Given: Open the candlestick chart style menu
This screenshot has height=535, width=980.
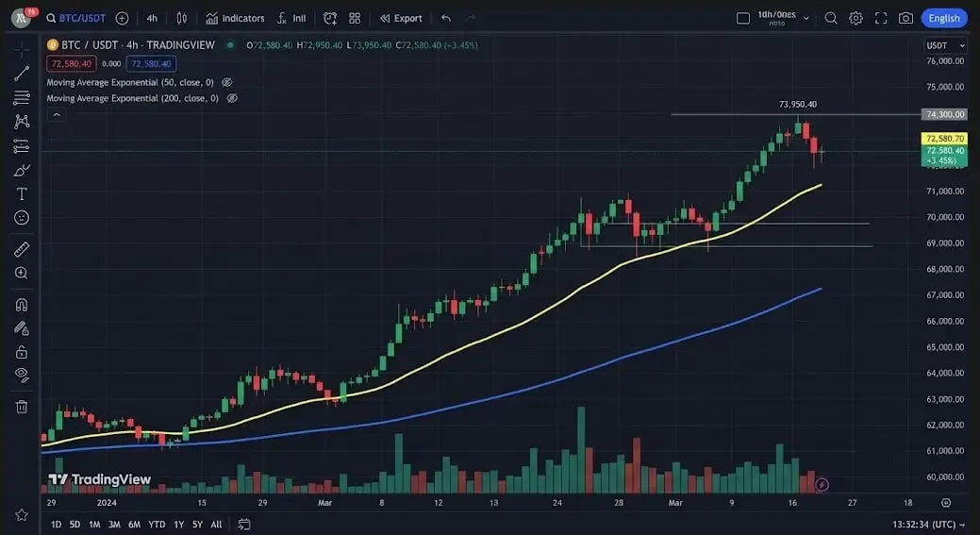Looking at the screenshot, I should (x=182, y=18).
